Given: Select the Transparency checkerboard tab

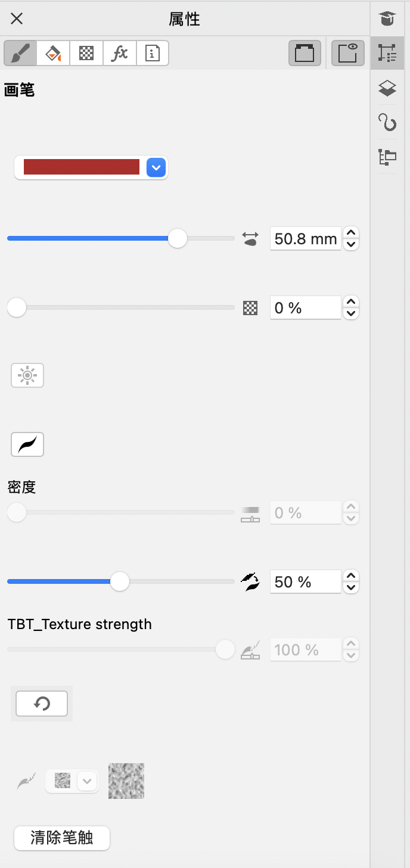Looking at the screenshot, I should click(87, 53).
